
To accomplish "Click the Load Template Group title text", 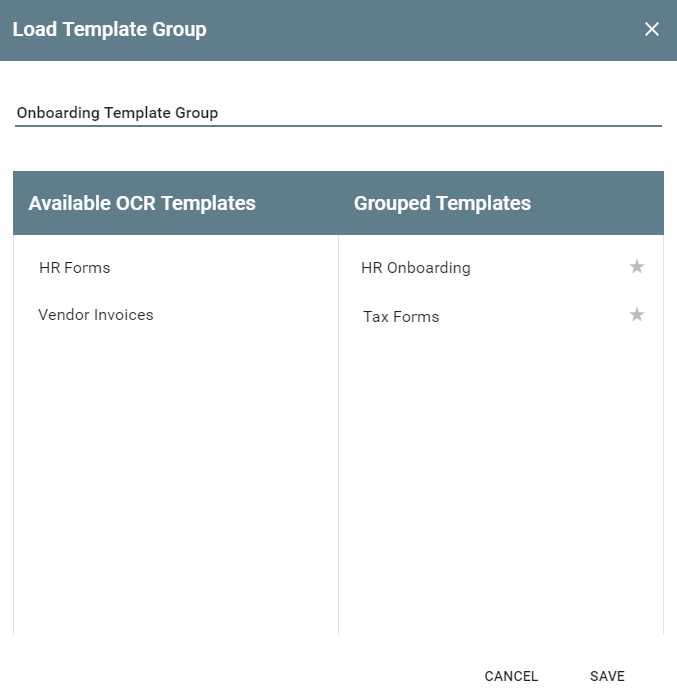I will pyautogui.click(x=109, y=29).
